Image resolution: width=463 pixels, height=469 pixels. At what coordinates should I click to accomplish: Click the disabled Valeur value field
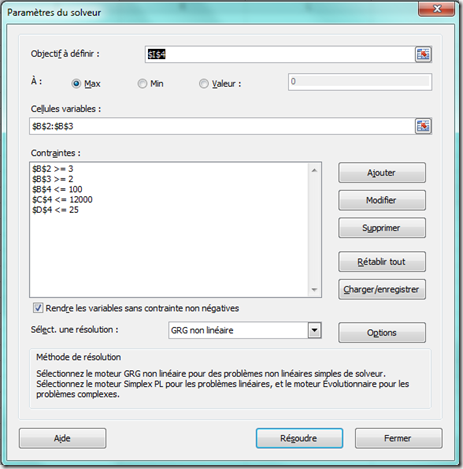point(360,82)
